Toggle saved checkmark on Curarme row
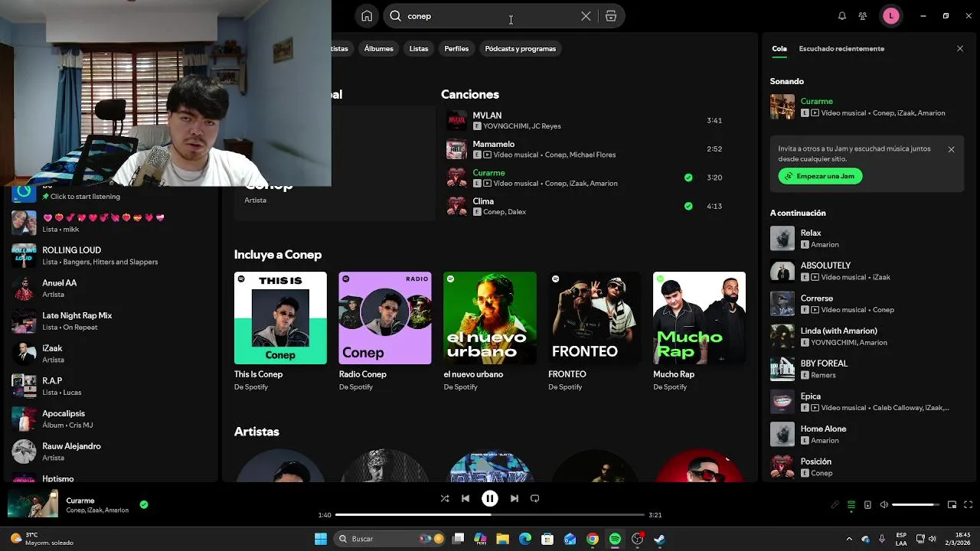 coord(688,178)
